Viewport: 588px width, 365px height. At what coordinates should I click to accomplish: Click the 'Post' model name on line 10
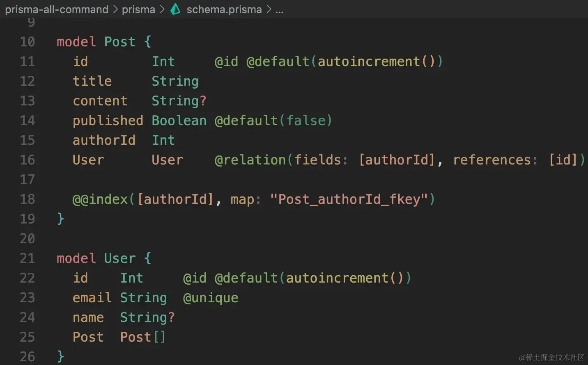click(119, 42)
